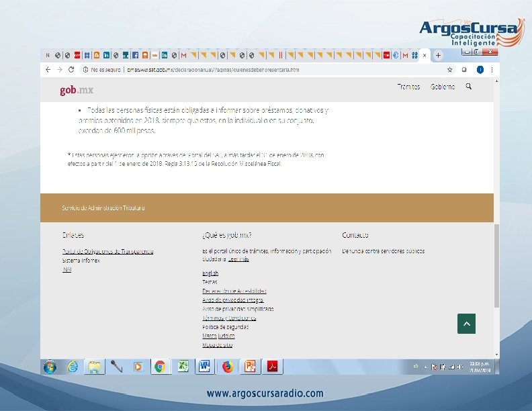This screenshot has width=532, height=411.
Task: Open Windows Explorer folder in taskbar
Action: pyautogui.click(x=94, y=367)
